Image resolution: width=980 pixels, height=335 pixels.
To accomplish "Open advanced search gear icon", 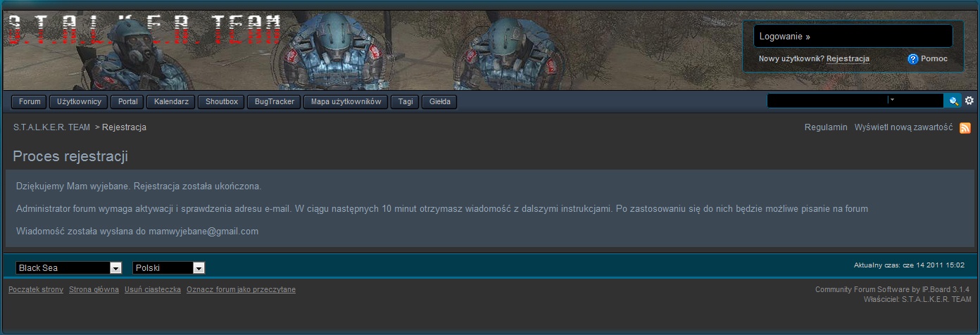I will click(969, 101).
